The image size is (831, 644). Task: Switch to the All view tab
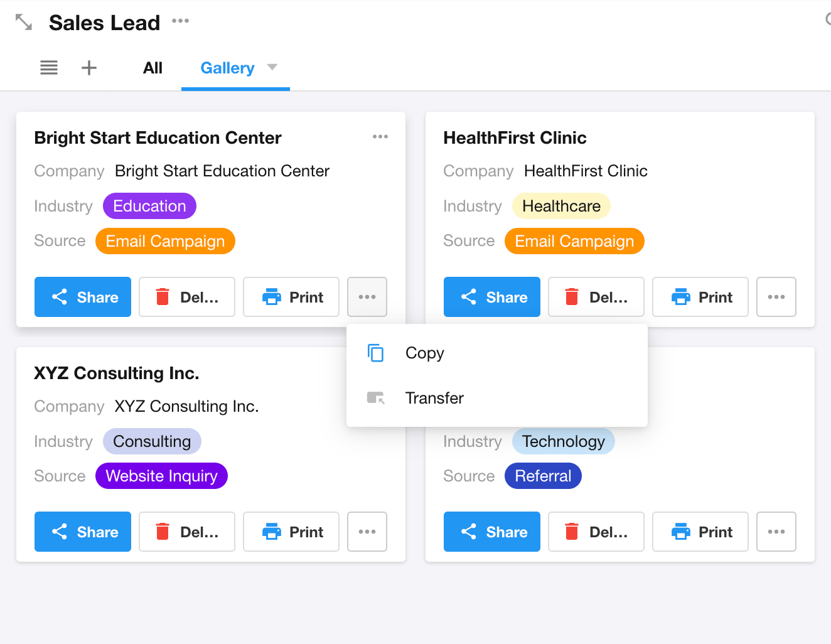click(x=153, y=68)
